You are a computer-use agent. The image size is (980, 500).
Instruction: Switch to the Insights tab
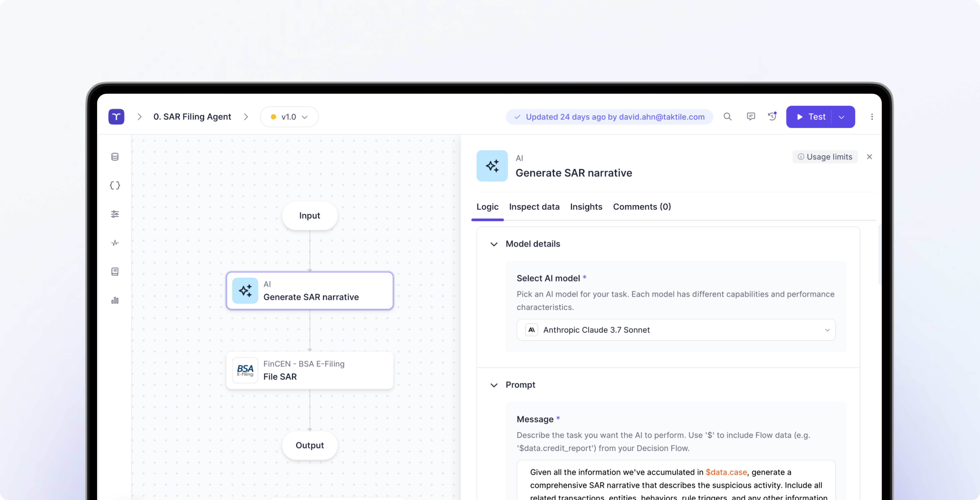click(586, 207)
